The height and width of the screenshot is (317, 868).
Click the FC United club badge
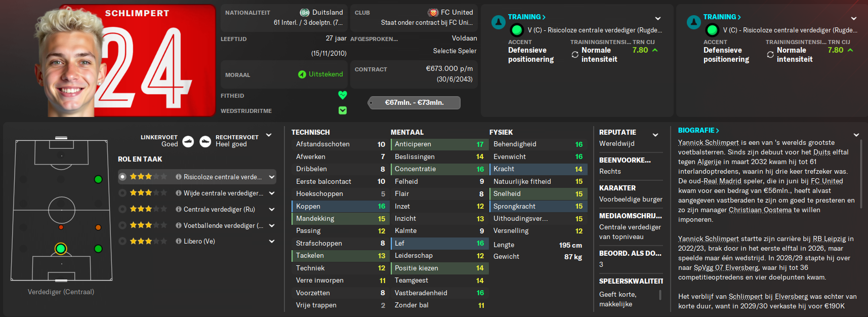(433, 12)
